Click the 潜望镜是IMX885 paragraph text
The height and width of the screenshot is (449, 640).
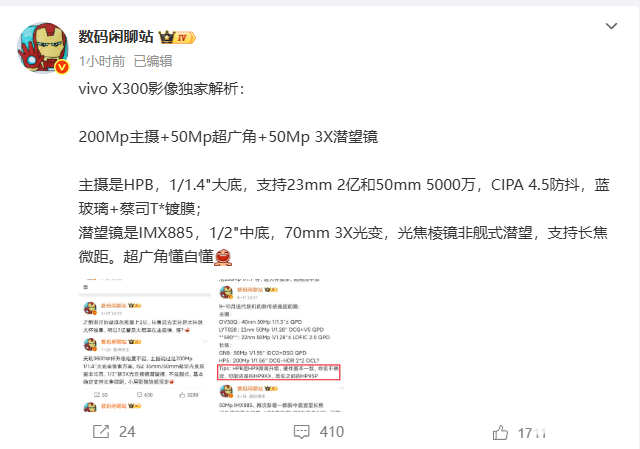coord(343,245)
